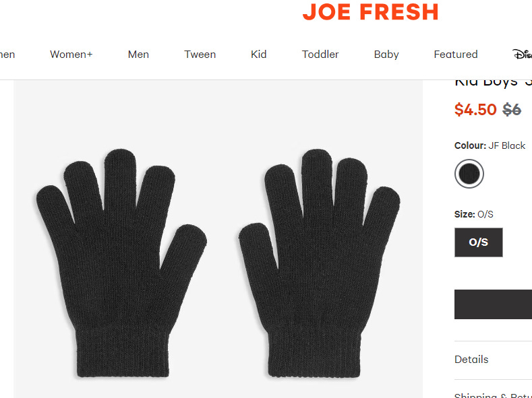Click the right black glove image
This screenshot has height=398, width=532.
320,263
